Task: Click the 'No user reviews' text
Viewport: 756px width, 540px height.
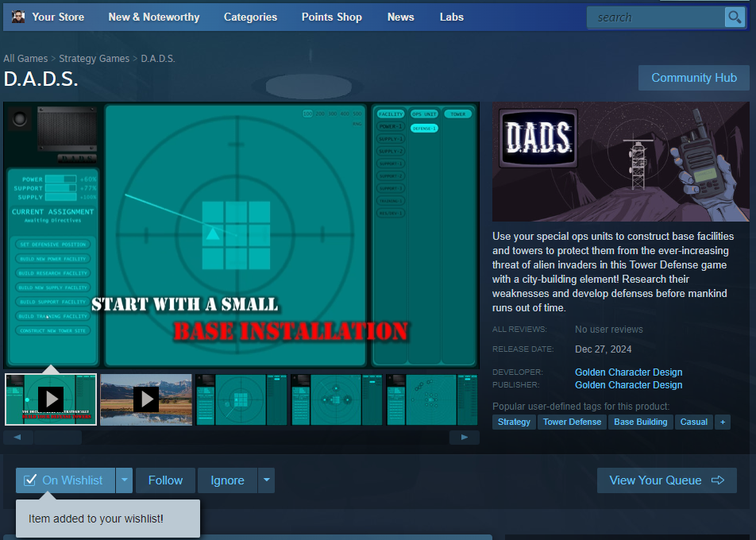Action: click(x=609, y=330)
